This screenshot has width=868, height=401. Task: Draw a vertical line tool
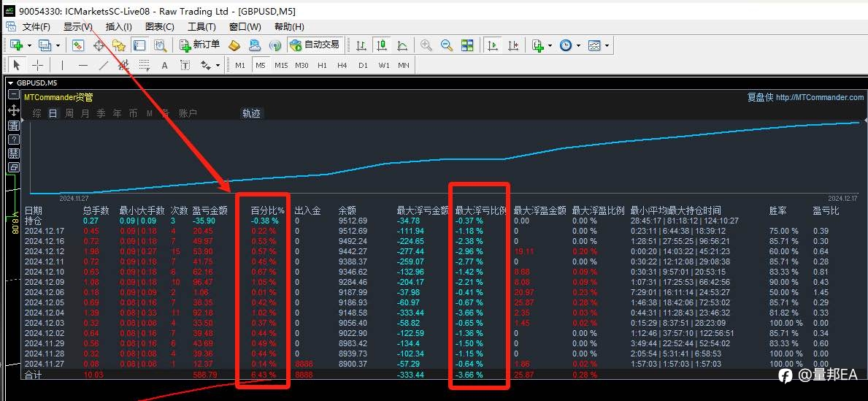[62, 65]
